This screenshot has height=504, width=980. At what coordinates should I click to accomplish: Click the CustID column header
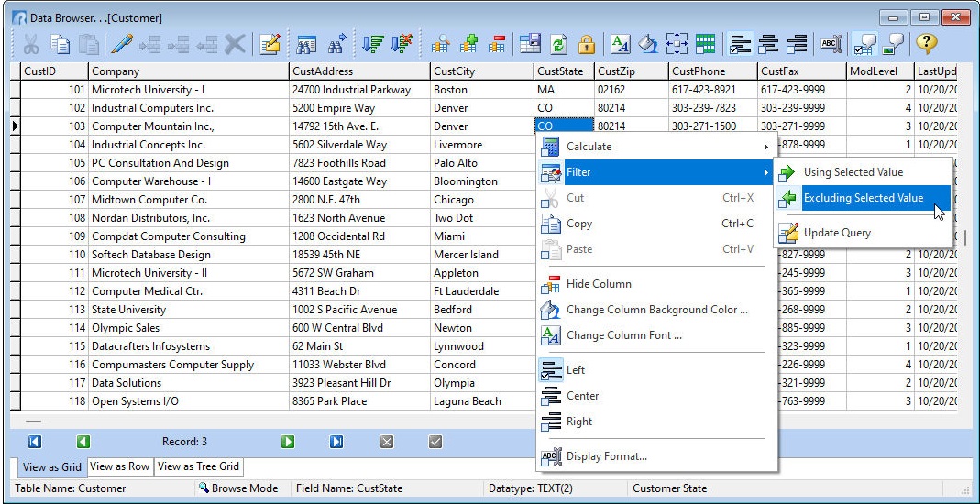tap(54, 71)
